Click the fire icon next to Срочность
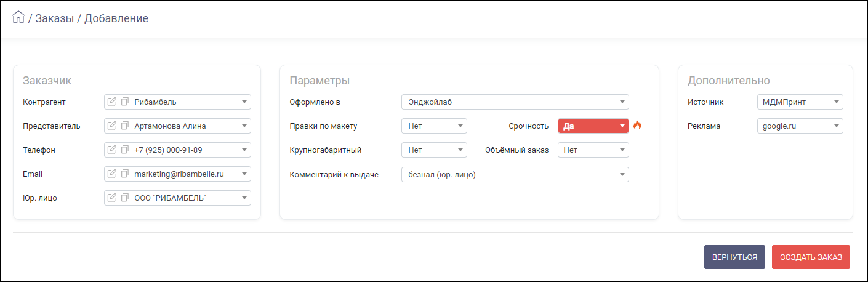This screenshot has width=868, height=282. pos(637,126)
